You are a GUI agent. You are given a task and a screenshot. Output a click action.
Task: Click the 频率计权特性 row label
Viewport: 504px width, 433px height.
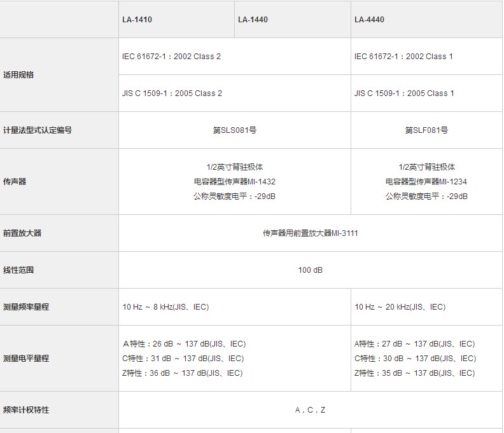coord(26,410)
